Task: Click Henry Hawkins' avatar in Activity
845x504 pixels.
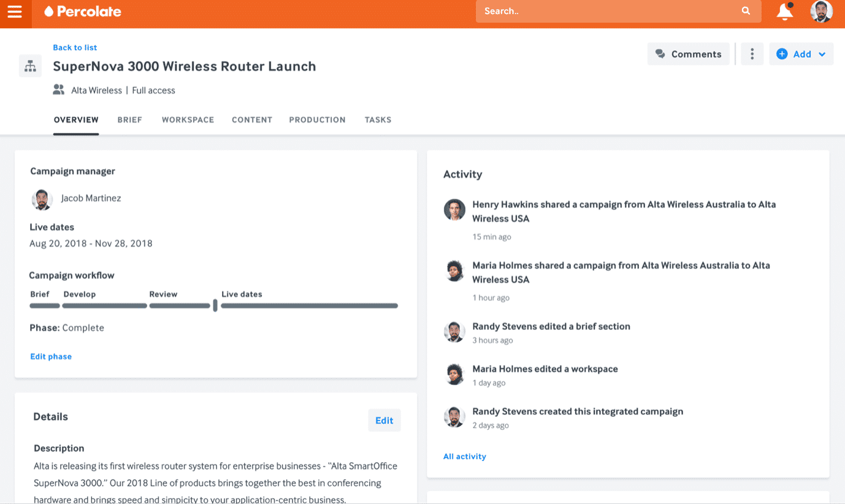Action: [454, 210]
